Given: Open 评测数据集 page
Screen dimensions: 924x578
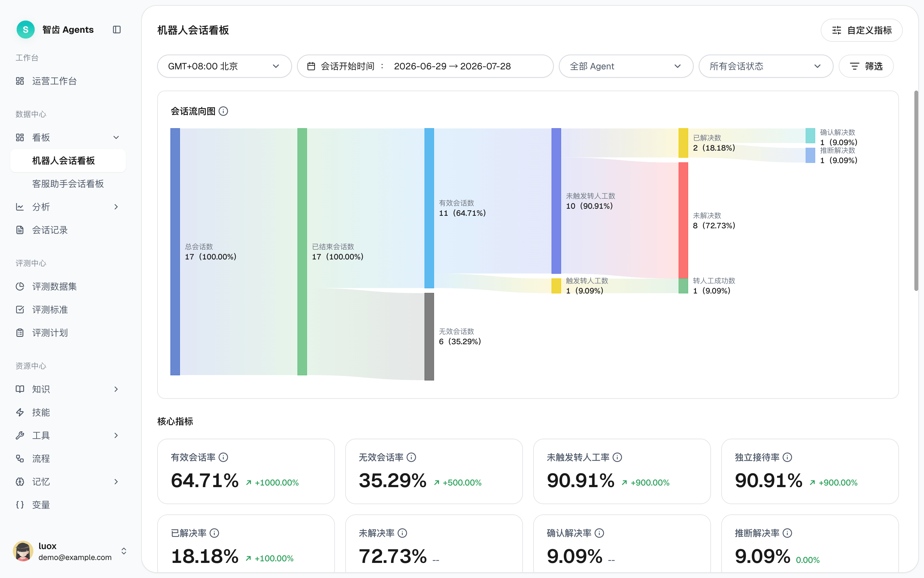Looking at the screenshot, I should coord(68,286).
